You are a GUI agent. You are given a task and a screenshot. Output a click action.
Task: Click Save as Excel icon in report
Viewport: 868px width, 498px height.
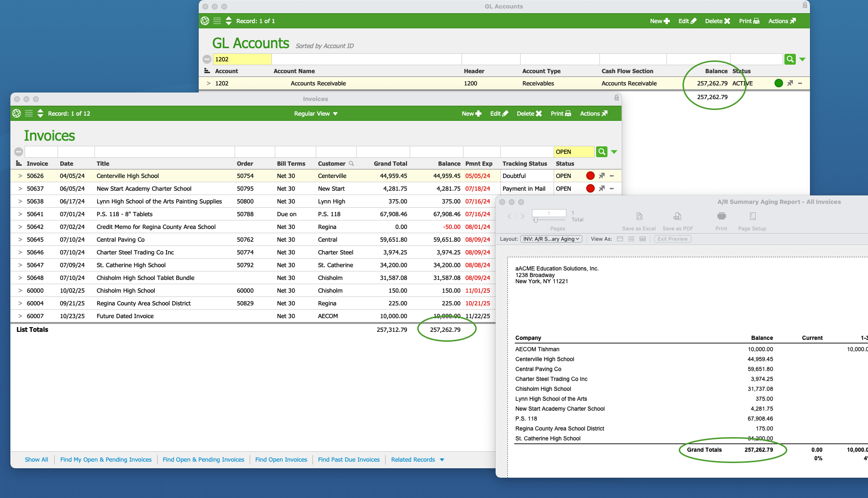coord(639,217)
